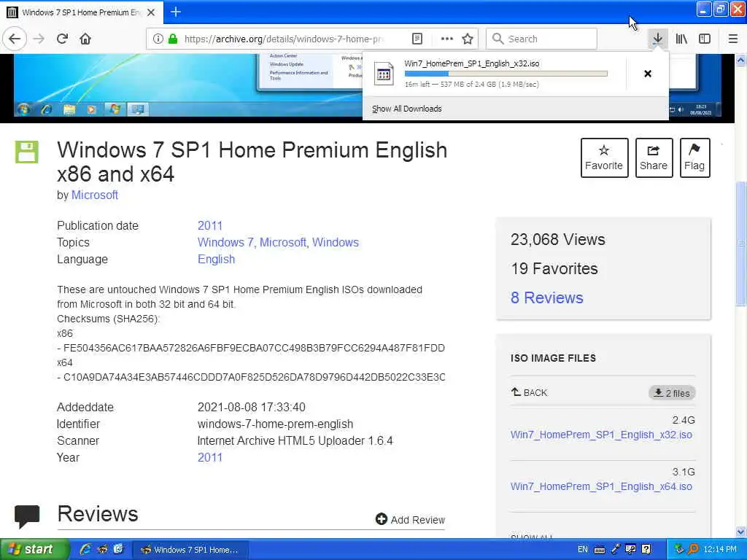Viewport: 747px width, 560px height.
Task: Open the browser home page
Action: pyautogui.click(x=85, y=39)
